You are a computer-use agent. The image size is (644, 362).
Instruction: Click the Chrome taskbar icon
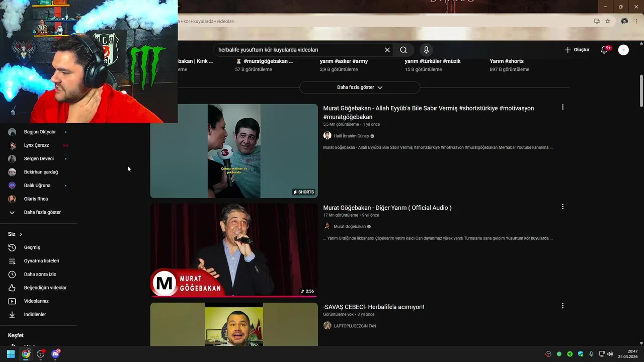point(26,354)
